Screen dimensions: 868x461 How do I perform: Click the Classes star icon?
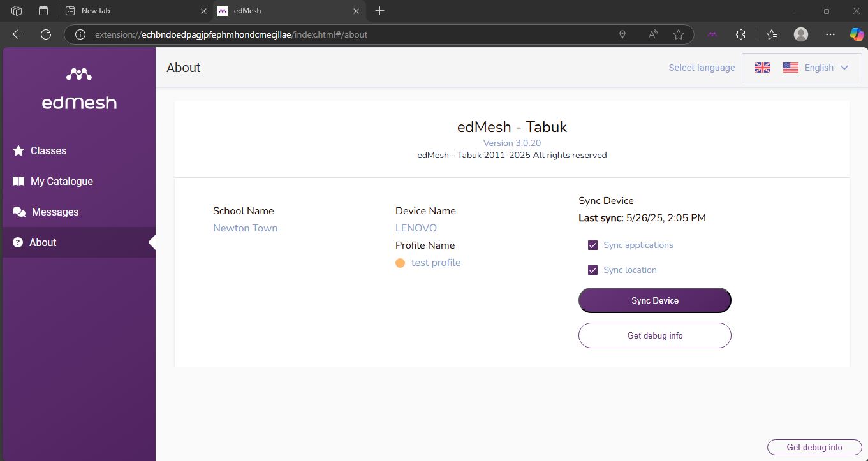(18, 150)
